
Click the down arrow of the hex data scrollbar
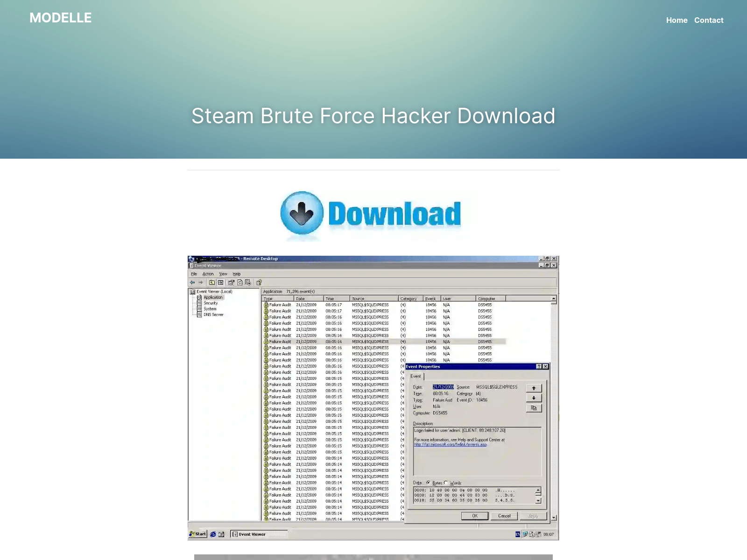pyautogui.click(x=538, y=501)
